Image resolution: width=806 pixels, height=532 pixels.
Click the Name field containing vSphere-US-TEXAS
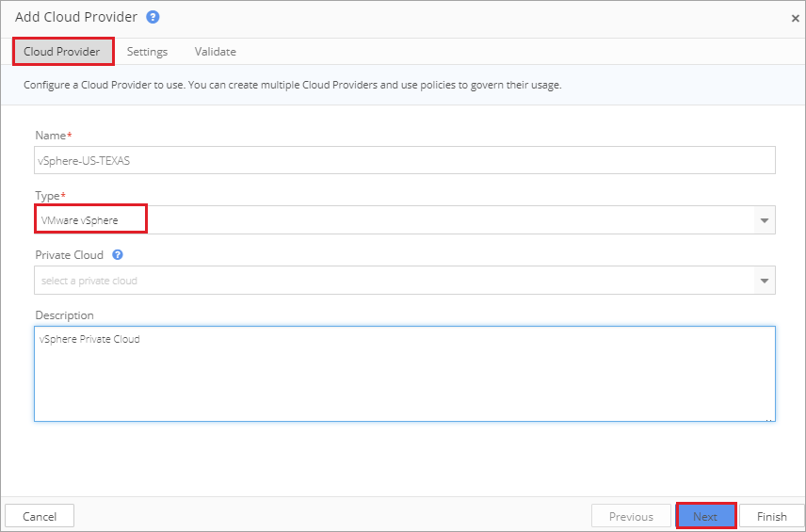(x=405, y=160)
